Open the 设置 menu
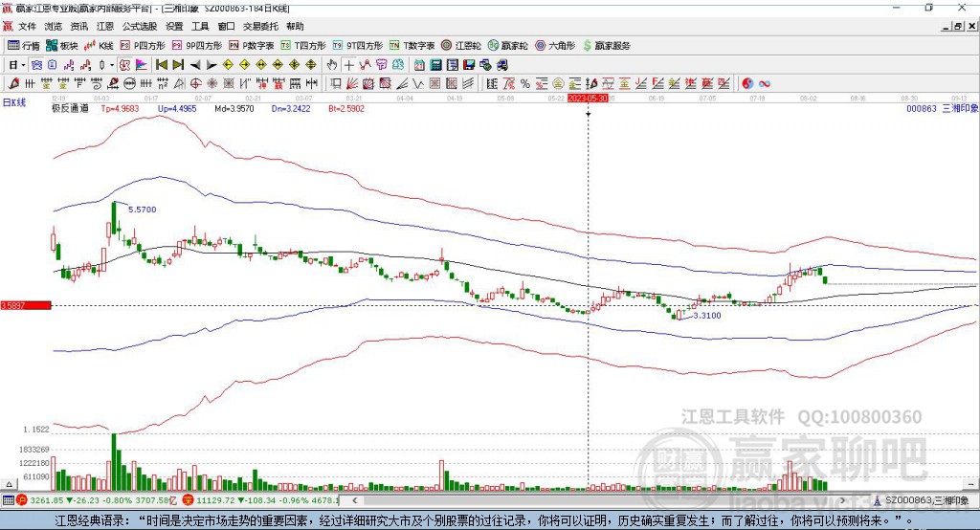Image resolution: width=980 pixels, height=530 pixels. click(174, 26)
